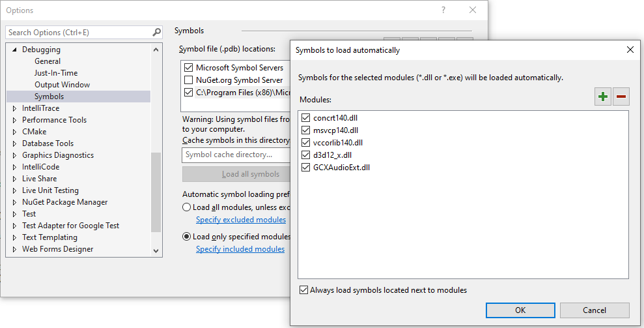Expand Text Templating node

[14, 237]
